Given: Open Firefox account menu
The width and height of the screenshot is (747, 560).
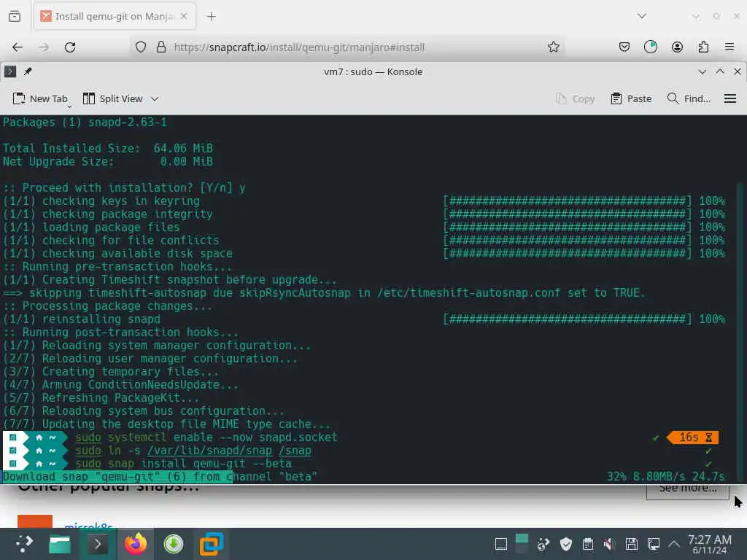Looking at the screenshot, I should pyautogui.click(x=677, y=47).
